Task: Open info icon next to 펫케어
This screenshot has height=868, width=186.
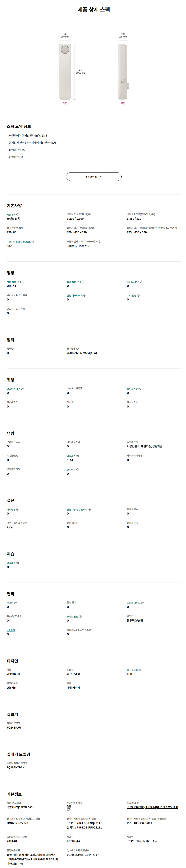Action: (16, 603)
